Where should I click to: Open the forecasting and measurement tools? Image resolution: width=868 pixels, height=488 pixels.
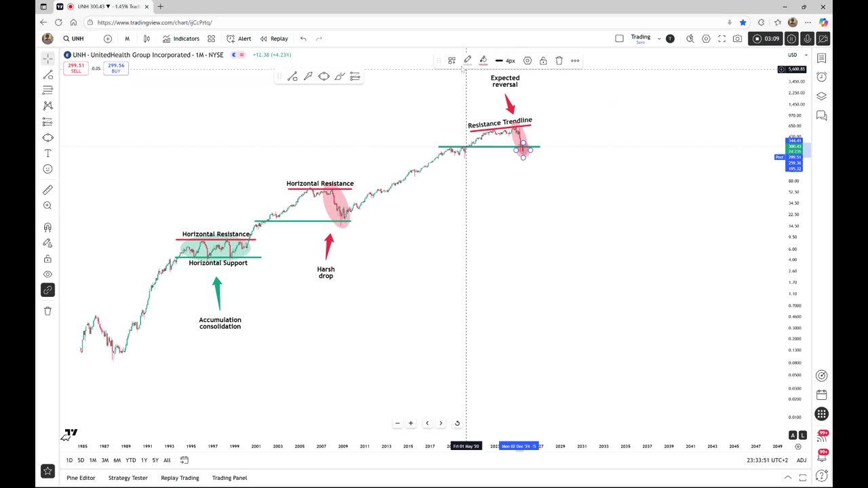point(47,121)
